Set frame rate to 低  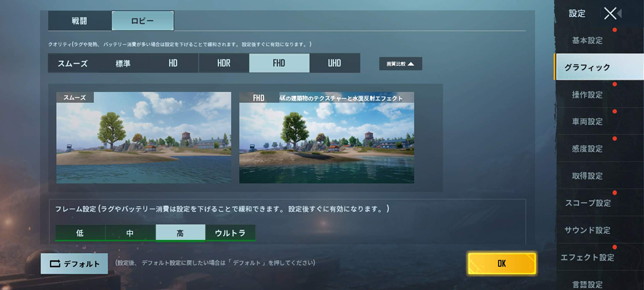pyautogui.click(x=80, y=233)
